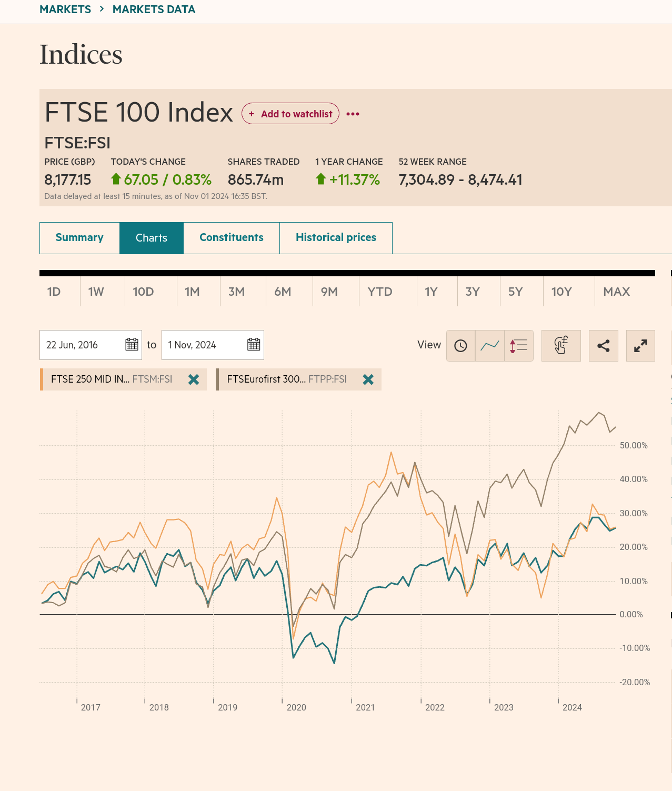Switch to the clock time view

coord(460,346)
